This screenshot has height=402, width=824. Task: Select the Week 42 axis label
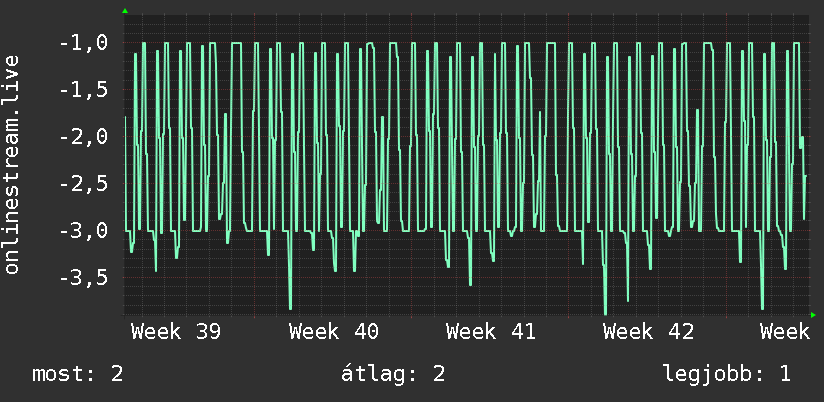648,332
